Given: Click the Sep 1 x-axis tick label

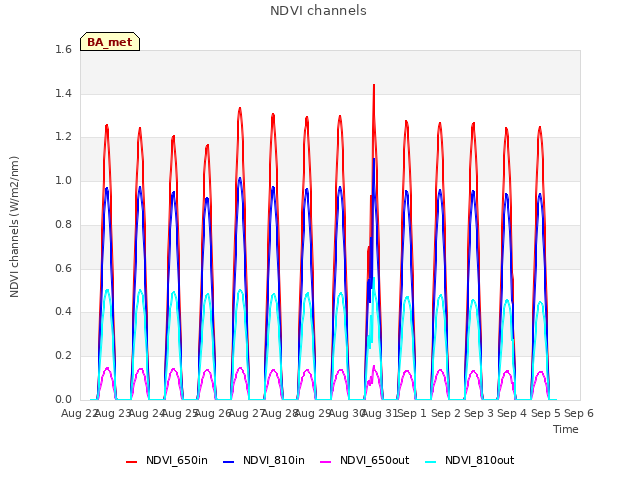Looking at the screenshot, I should click(412, 413).
